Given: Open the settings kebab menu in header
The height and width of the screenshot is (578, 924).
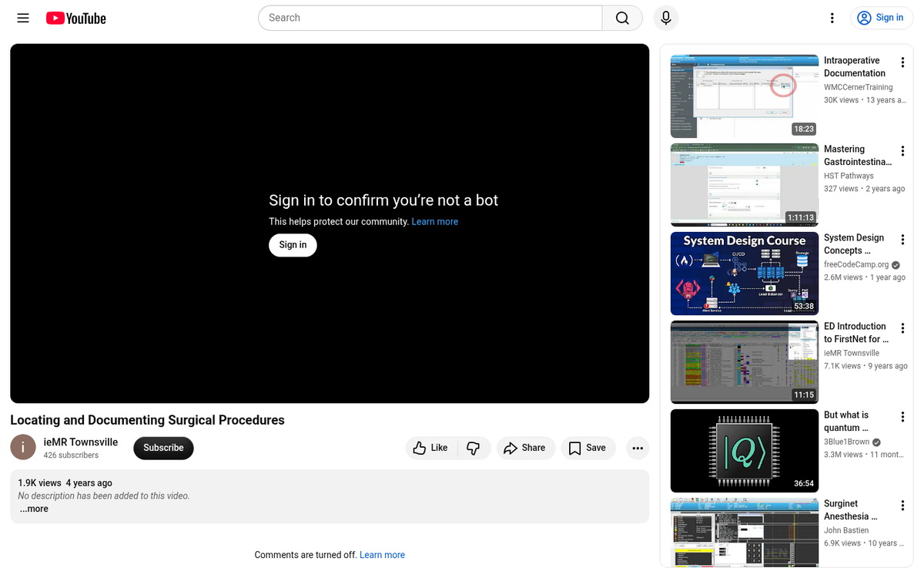Looking at the screenshot, I should click(832, 18).
